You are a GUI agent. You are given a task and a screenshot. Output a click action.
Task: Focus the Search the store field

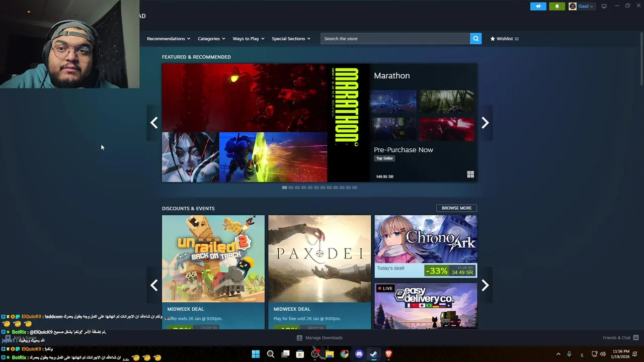point(395,39)
